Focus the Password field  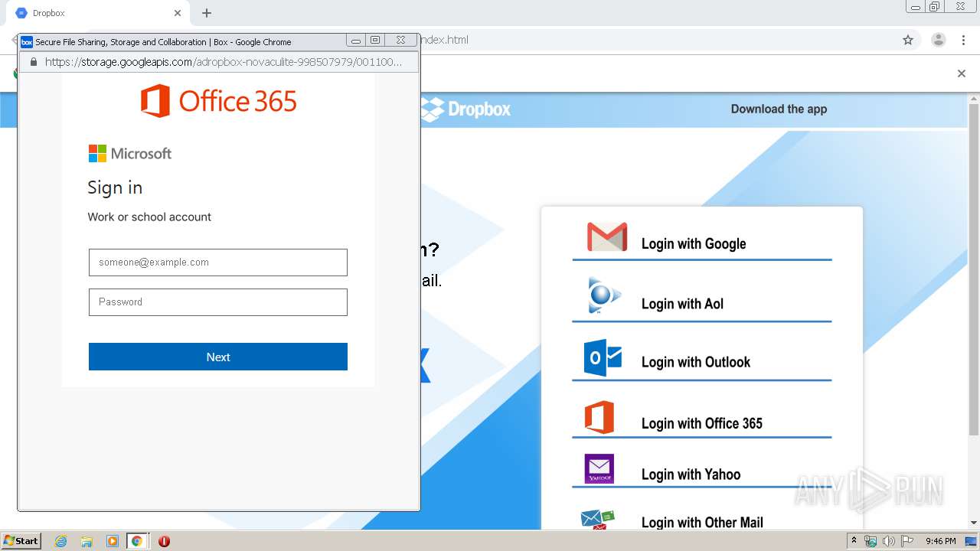pos(218,302)
